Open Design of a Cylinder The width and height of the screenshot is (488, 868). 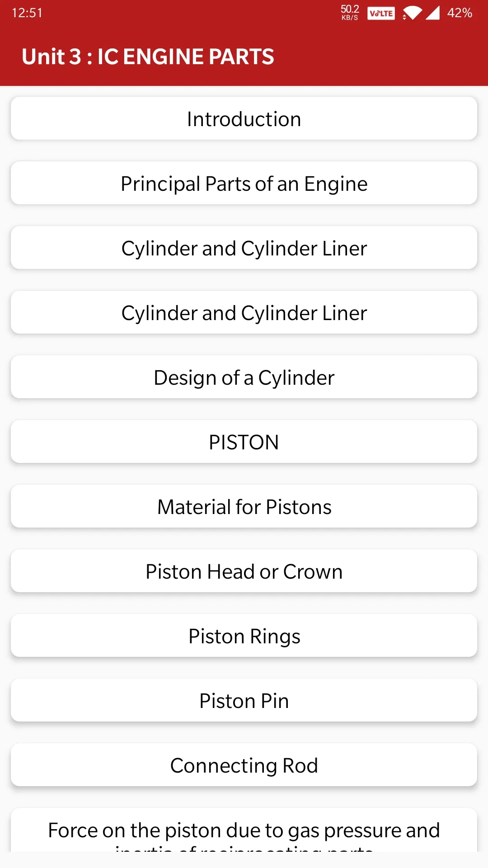(244, 377)
